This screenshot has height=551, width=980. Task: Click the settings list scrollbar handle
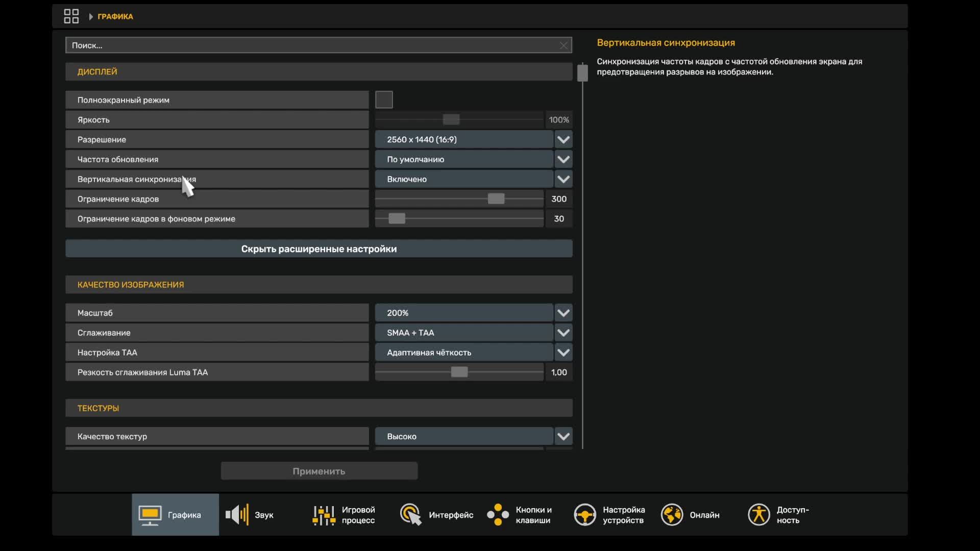point(582,73)
